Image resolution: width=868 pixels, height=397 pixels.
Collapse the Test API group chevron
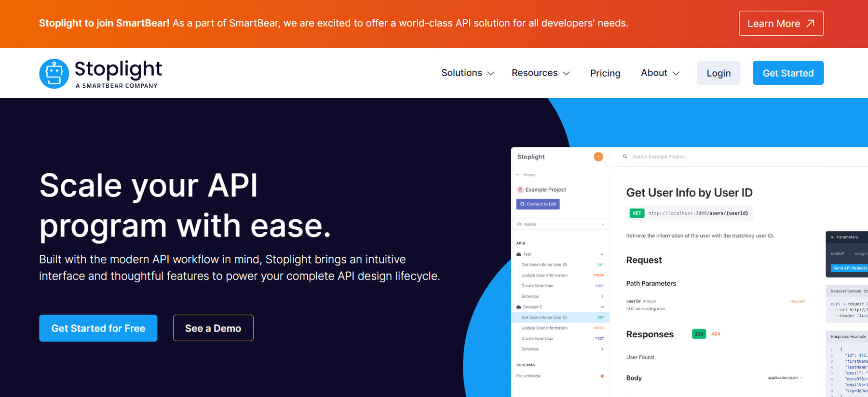point(602,254)
